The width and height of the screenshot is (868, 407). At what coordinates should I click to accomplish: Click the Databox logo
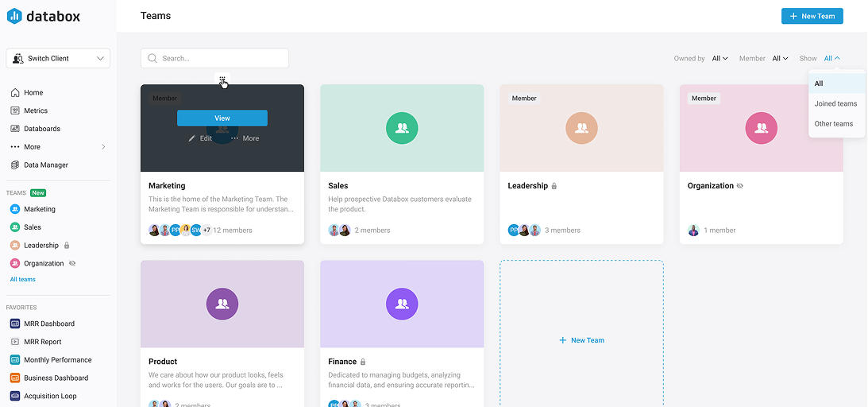43,16
